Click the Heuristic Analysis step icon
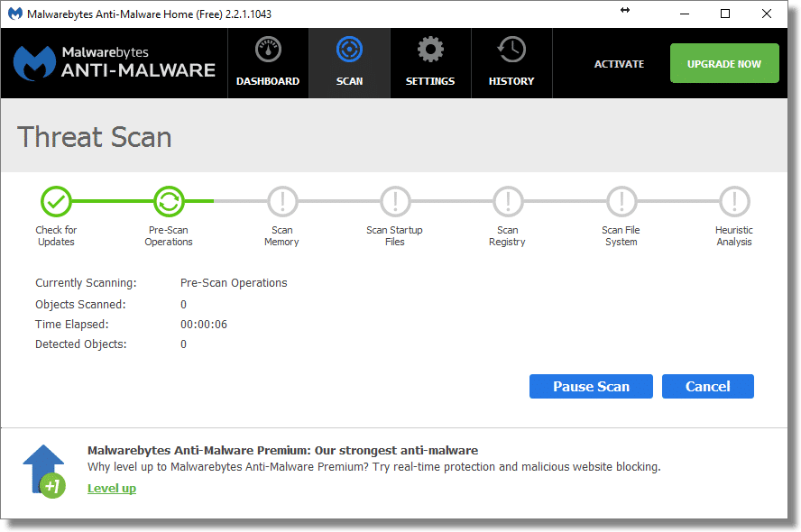 tap(734, 202)
